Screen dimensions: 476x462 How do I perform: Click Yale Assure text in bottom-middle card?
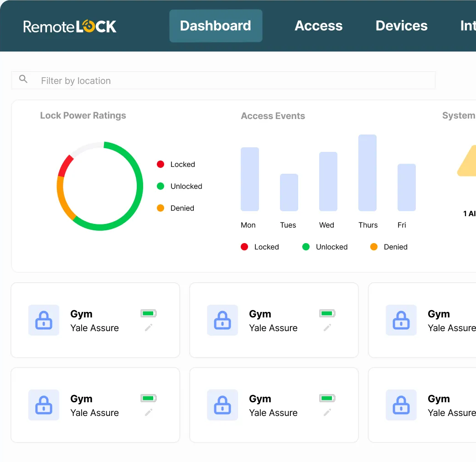pyautogui.click(x=273, y=413)
